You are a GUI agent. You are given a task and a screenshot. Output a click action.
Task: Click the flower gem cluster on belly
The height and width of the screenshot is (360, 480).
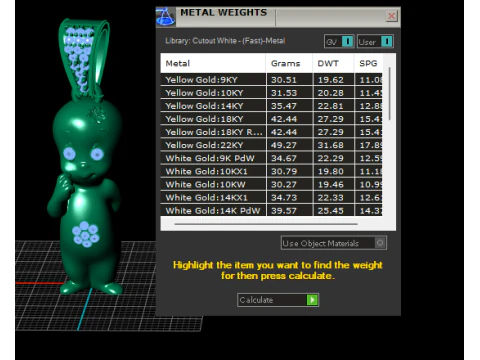point(85,234)
